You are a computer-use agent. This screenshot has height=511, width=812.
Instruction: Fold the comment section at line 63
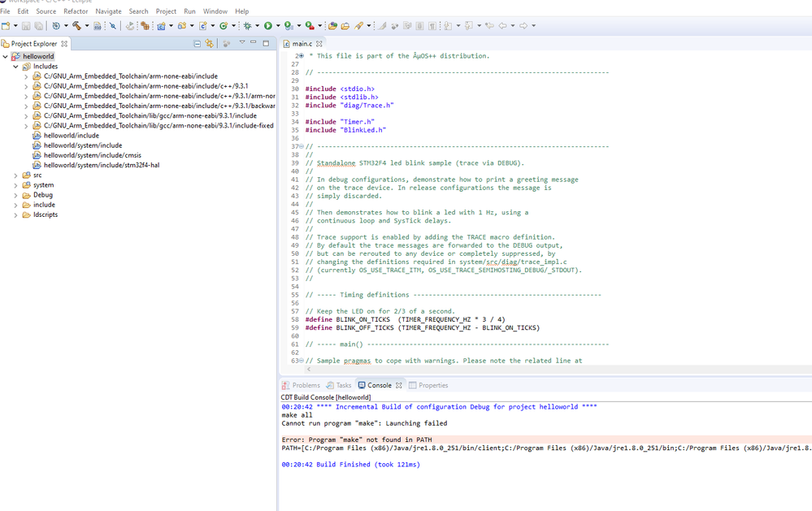302,361
